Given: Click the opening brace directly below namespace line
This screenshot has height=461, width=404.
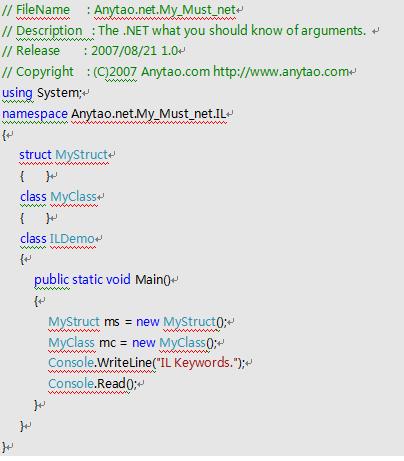Looking at the screenshot, I should click(4, 135).
